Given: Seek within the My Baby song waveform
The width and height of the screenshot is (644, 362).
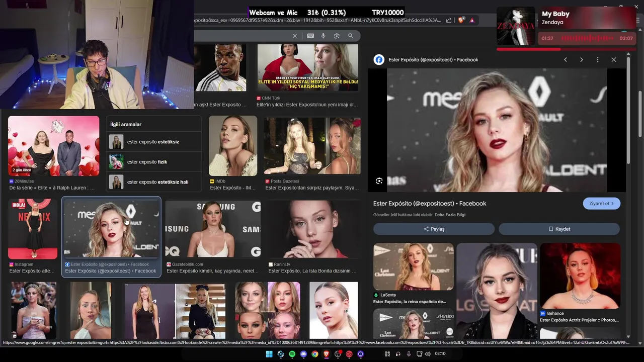Looking at the screenshot, I should click(587, 38).
